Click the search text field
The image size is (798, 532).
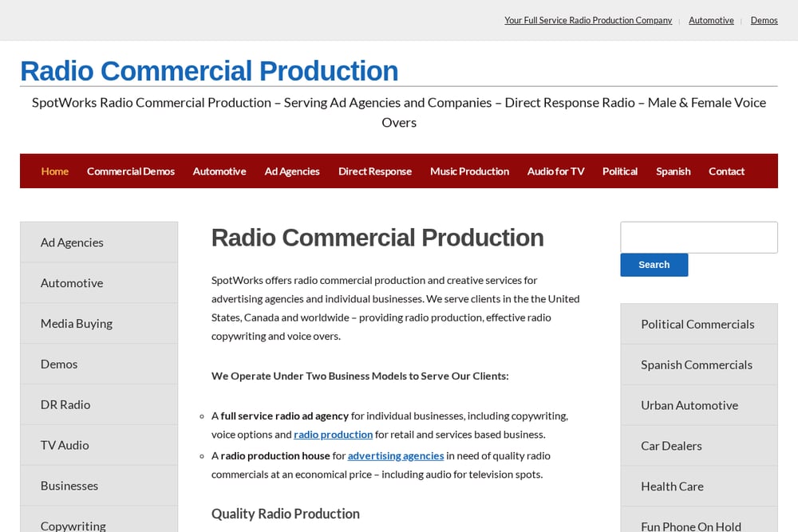pyautogui.click(x=699, y=238)
